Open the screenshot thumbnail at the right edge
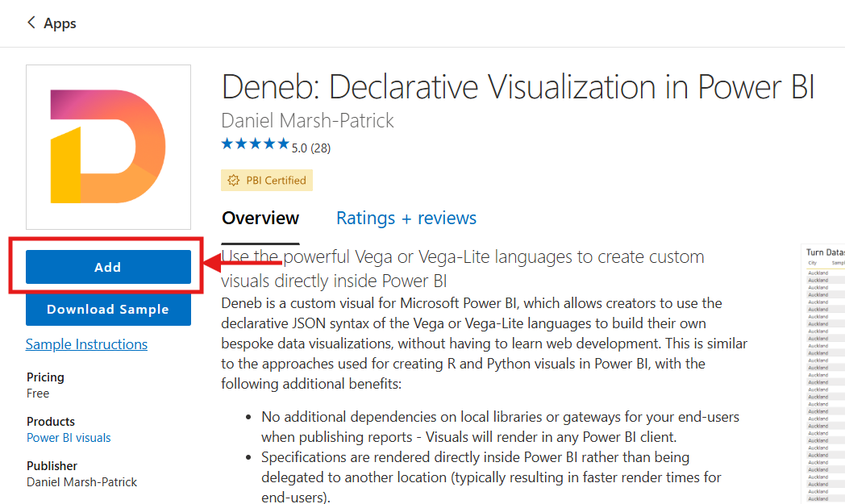Image resolution: width=845 pixels, height=504 pixels. (823, 374)
